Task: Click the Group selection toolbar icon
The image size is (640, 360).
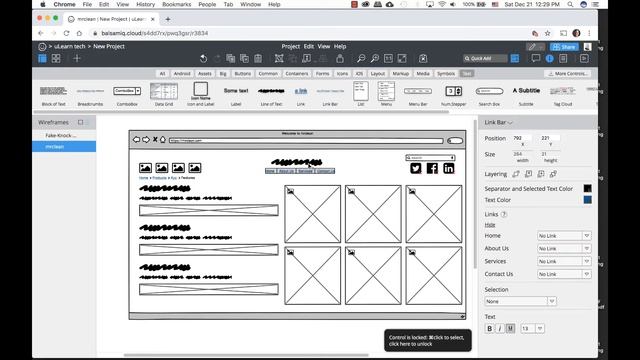Action: tap(279, 58)
